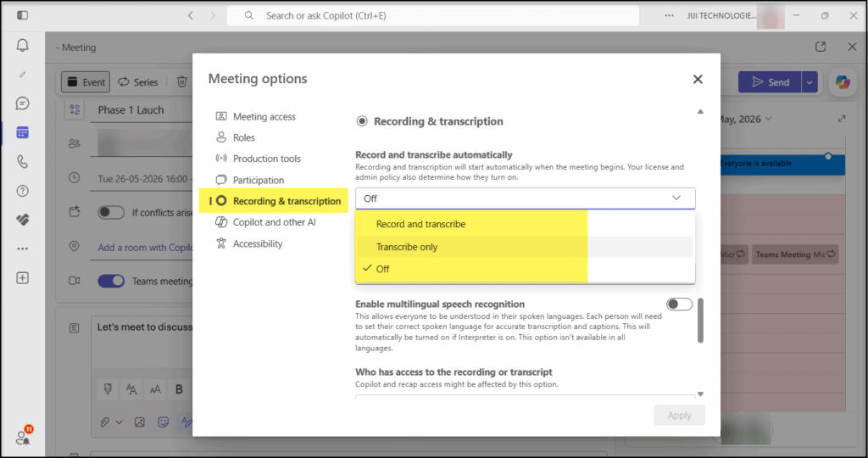Toggle the sidebar panel icon at top left
Image resolution: width=868 pixels, height=458 pixels.
click(x=22, y=15)
